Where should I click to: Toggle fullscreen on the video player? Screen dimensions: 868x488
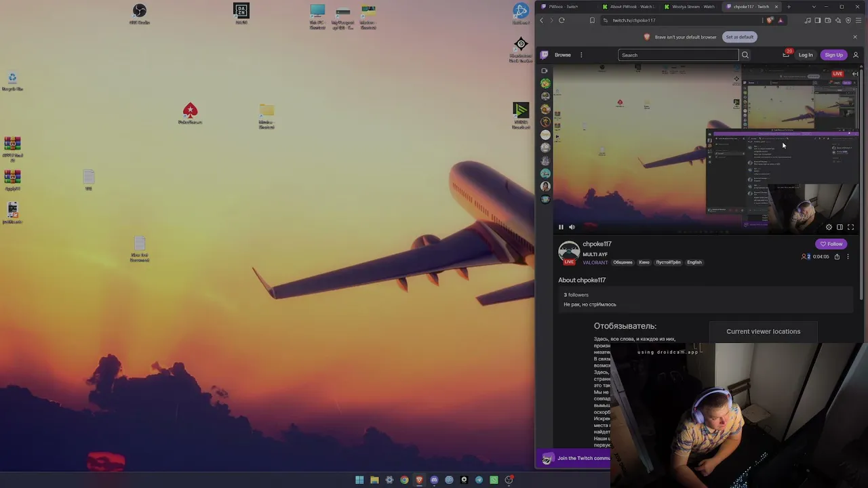coord(850,227)
